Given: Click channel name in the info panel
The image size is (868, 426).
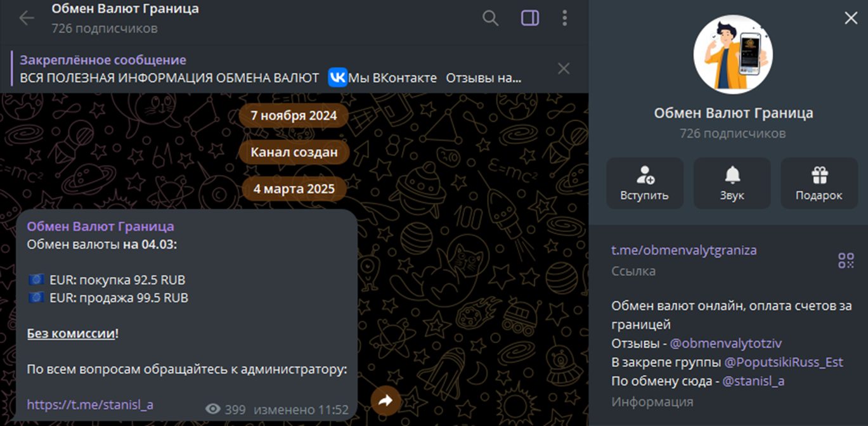Looking at the screenshot, I should (734, 113).
